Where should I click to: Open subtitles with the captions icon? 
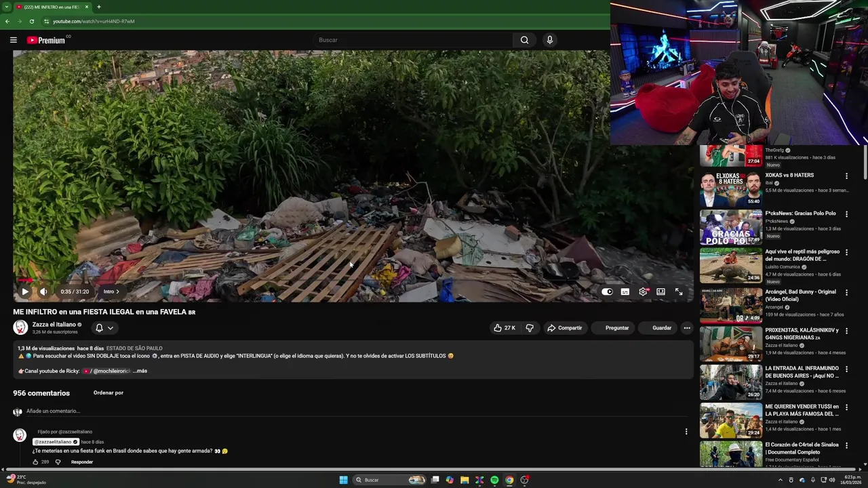click(x=625, y=291)
